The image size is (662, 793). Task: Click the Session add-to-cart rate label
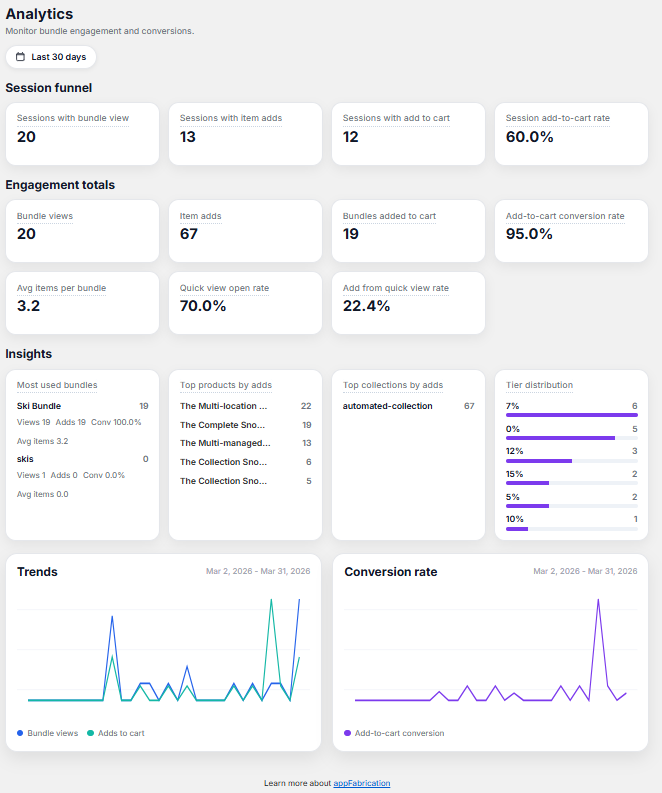(558, 118)
